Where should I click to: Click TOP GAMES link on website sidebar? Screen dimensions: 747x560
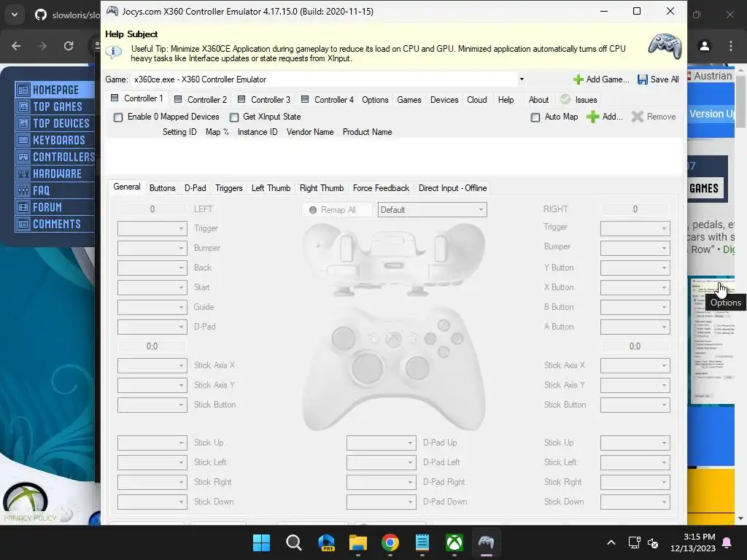55,106
